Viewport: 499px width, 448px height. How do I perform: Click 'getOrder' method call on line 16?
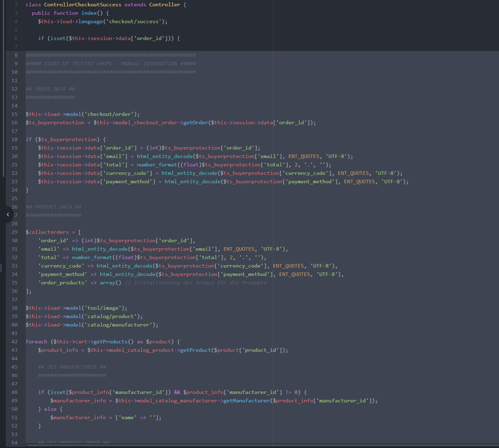pos(195,123)
